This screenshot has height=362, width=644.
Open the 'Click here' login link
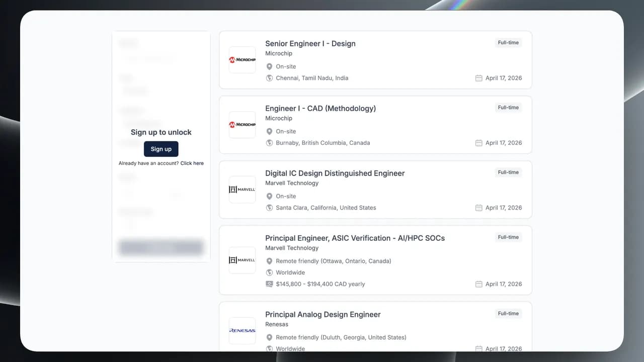[192, 163]
